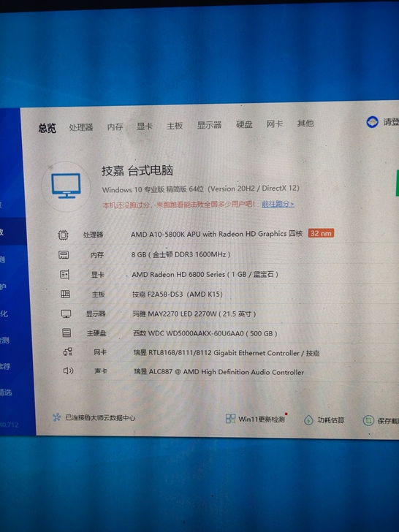
Task: Switch to the 处理器 tab
Action: (x=81, y=127)
